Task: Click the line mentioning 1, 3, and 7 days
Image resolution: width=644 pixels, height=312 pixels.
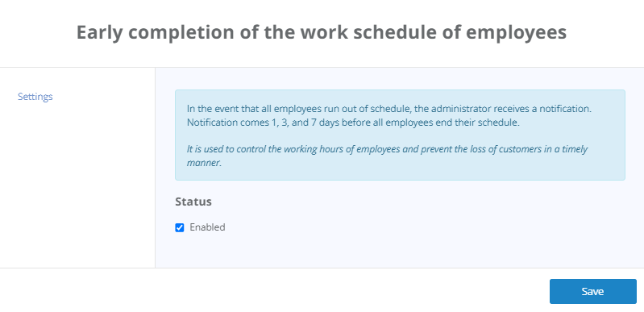Action: pos(353,123)
